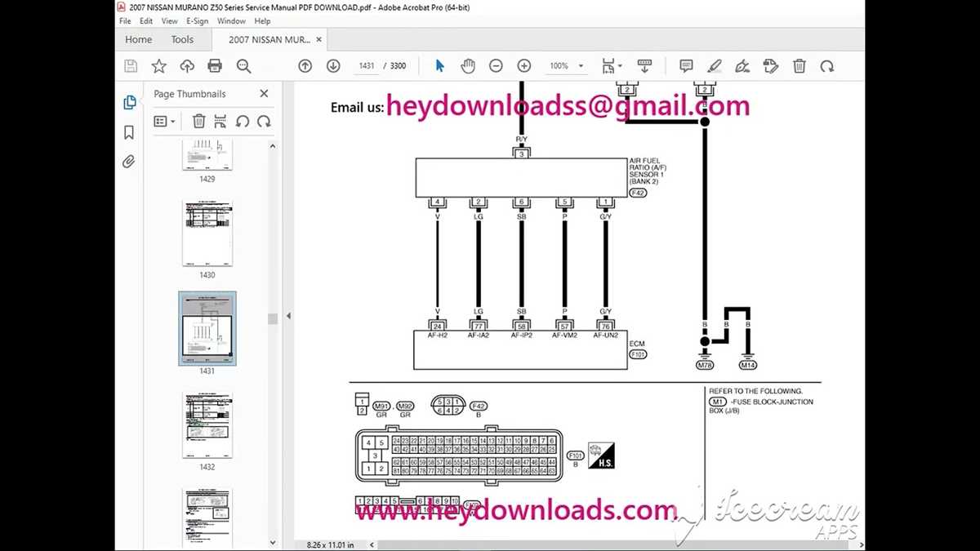Open the Page Thumbnails sidebar icon
Viewport: 980px width, 551px height.
129,102
